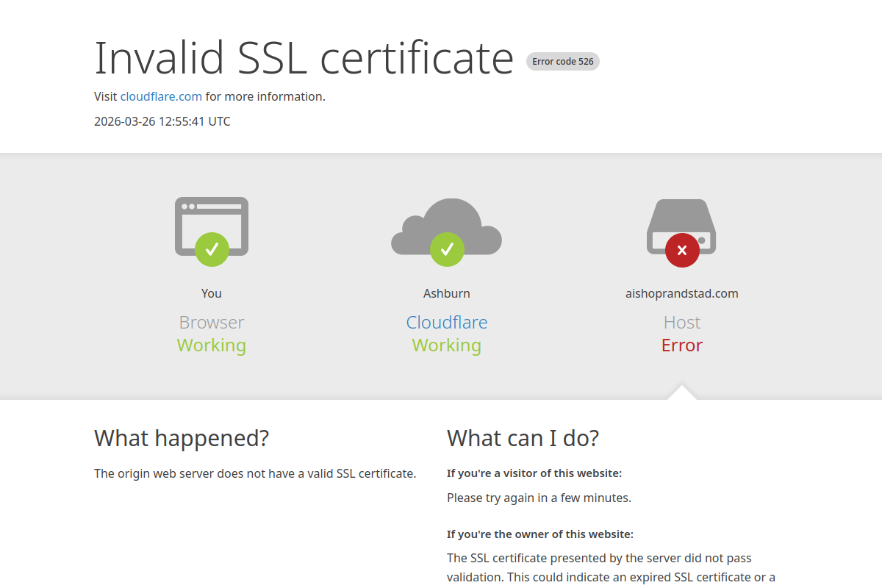
Task: Select the 'Working' status under Browser
Action: point(211,345)
